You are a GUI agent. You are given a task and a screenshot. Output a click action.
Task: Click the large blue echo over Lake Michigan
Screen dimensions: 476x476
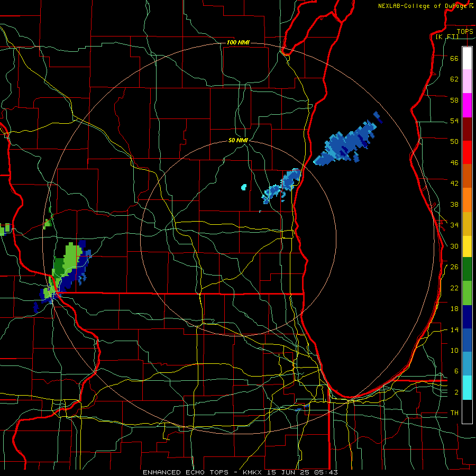pos(346,143)
